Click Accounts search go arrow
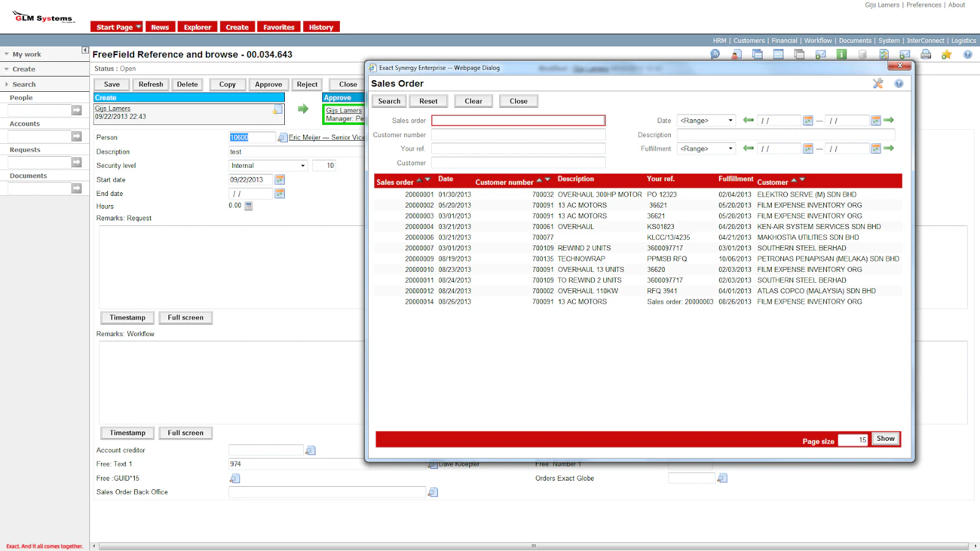The height and width of the screenshot is (551, 980). (x=77, y=136)
